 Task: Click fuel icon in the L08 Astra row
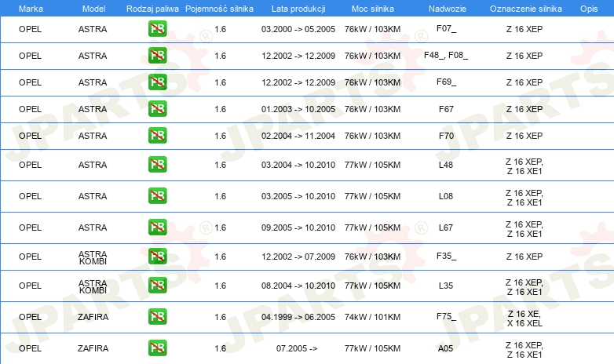click(157, 195)
